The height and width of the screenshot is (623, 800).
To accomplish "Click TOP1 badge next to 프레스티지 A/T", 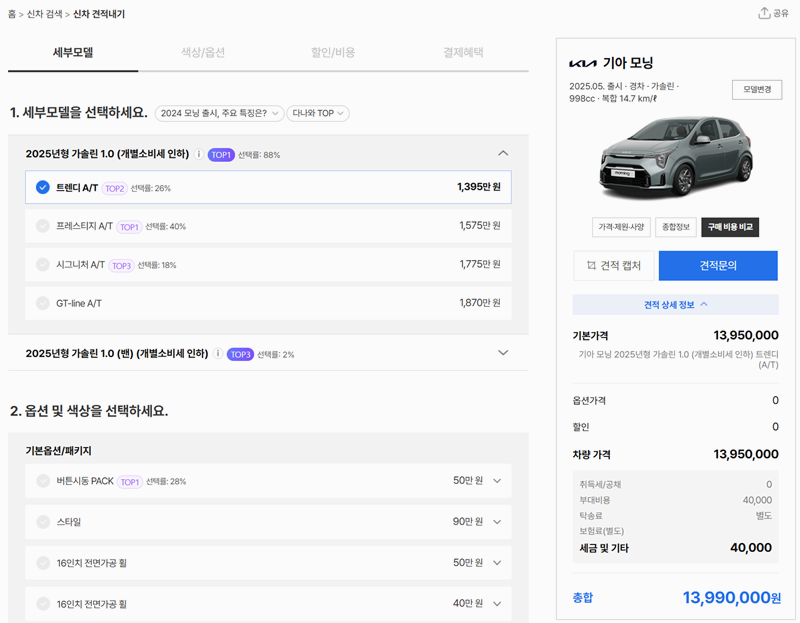I will tap(129, 227).
